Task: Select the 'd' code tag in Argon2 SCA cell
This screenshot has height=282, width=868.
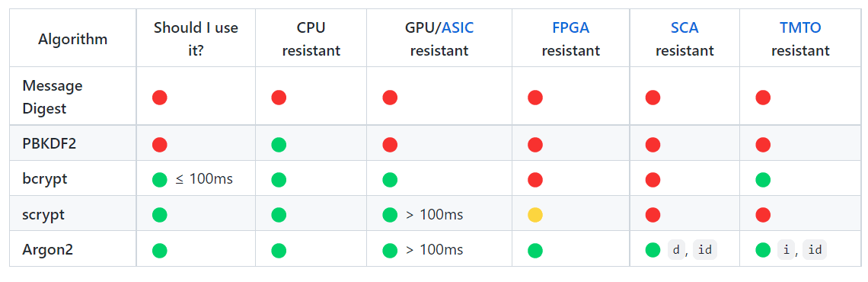Action: point(676,251)
